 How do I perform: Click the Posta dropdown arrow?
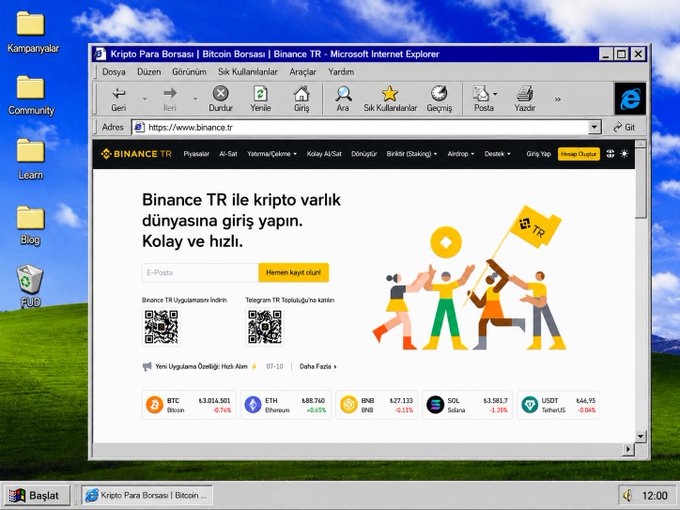tap(495, 94)
